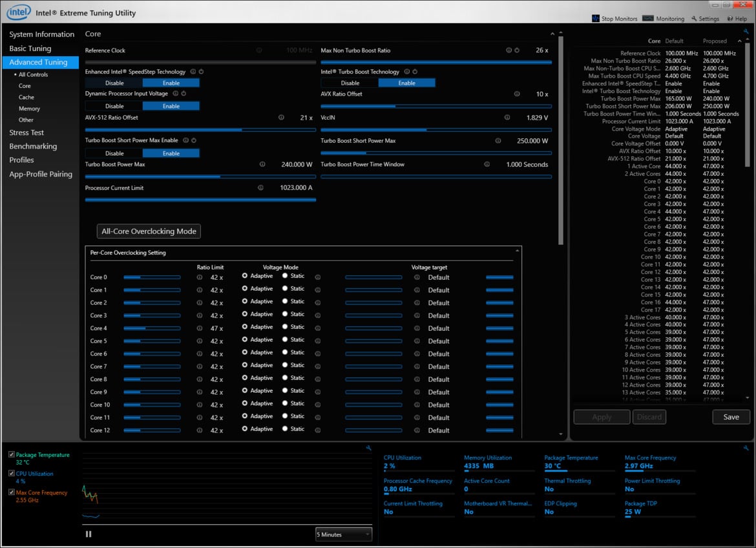Select Adaptive voltage mode for Core 4
This screenshot has width=756, height=548.
(x=245, y=326)
